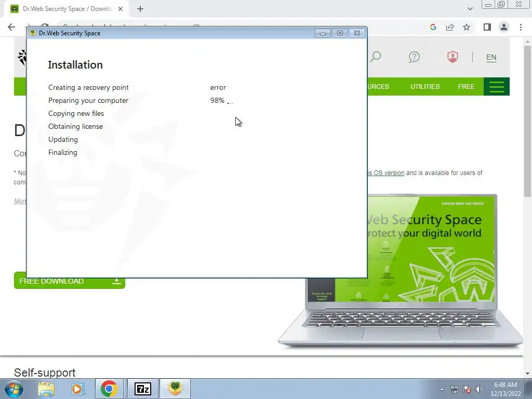Click the 98% progress value
Viewport: 532px width, 399px height.
217,100
